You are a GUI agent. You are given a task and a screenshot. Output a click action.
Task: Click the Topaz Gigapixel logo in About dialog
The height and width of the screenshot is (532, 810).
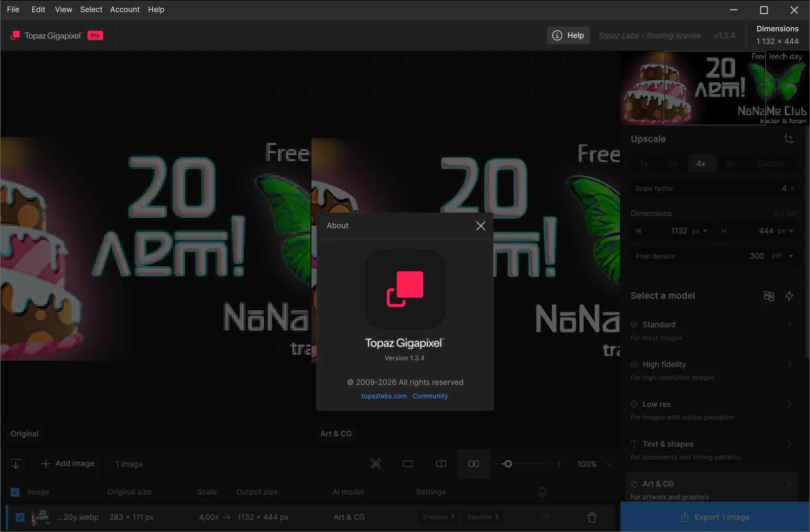click(405, 289)
